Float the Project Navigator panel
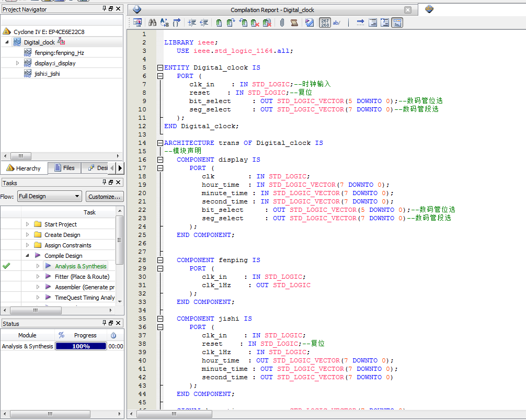This screenshot has width=526, height=420. tap(111, 9)
